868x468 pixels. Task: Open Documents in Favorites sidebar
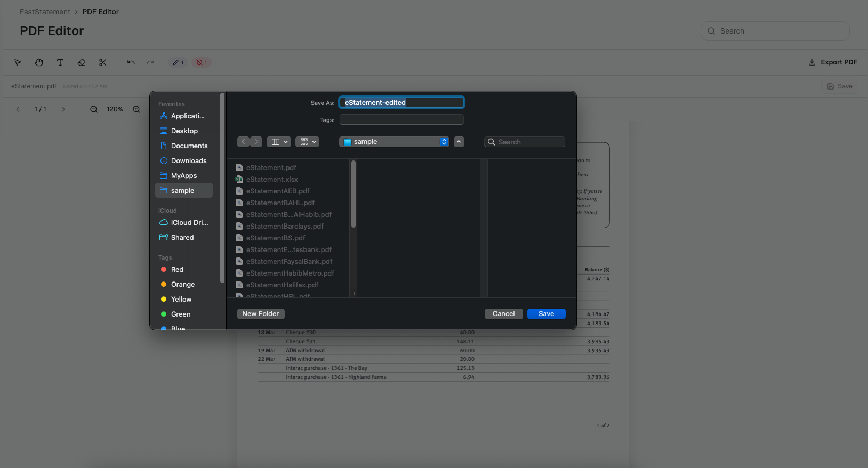pyautogui.click(x=184, y=146)
